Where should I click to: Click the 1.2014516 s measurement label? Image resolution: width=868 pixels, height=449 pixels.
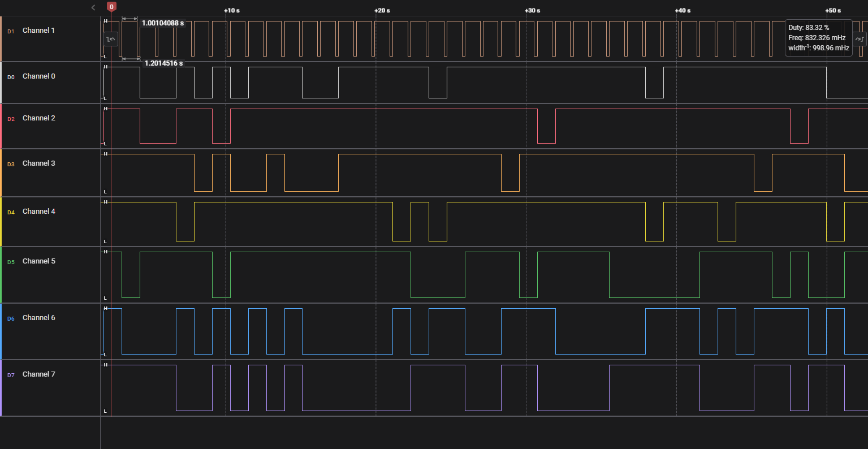(x=163, y=63)
